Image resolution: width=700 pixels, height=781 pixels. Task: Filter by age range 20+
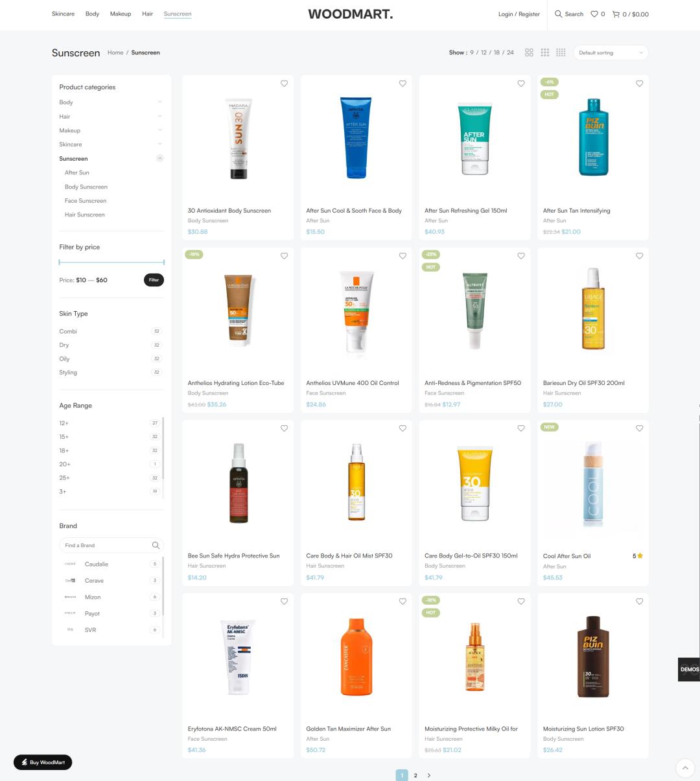65,464
